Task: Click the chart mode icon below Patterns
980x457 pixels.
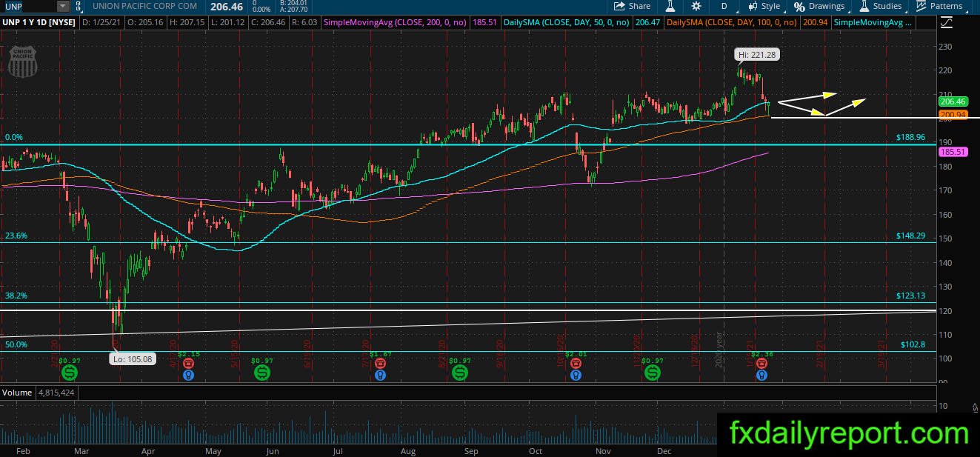Action: (946, 23)
